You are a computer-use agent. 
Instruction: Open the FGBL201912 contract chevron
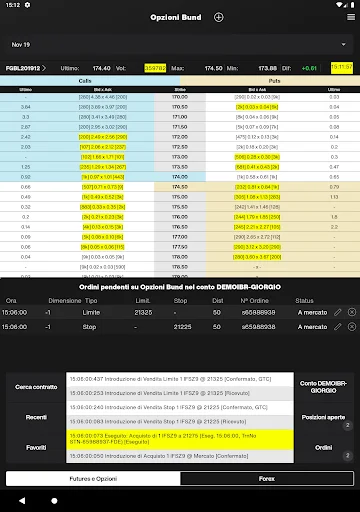pos(44,68)
